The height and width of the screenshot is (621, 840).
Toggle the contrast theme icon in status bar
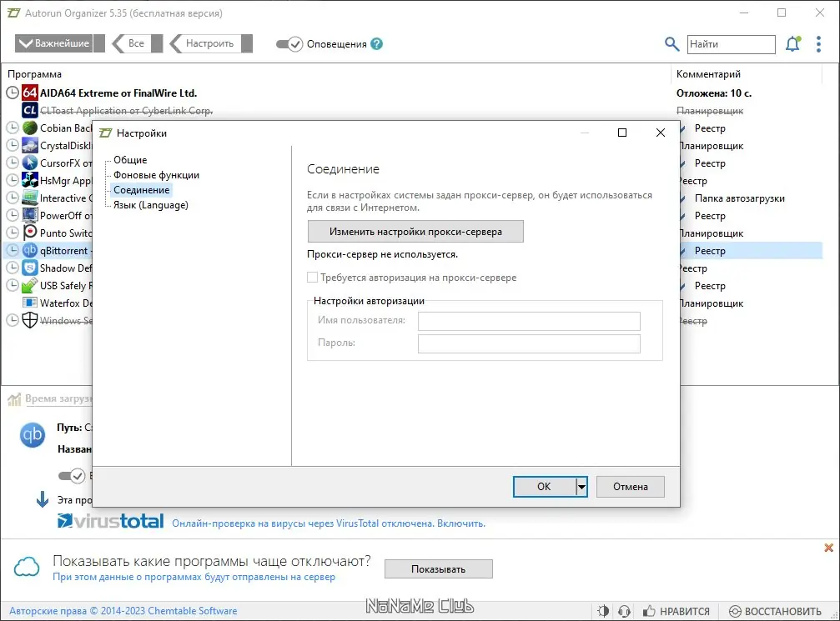(x=603, y=611)
